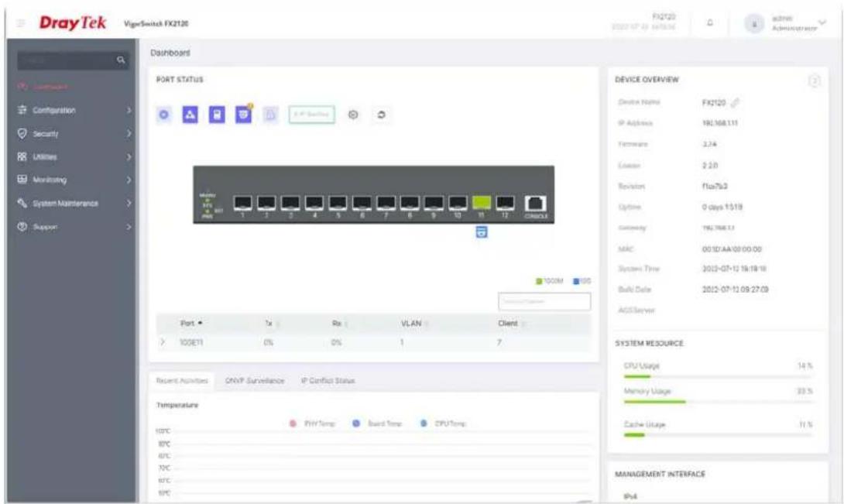This screenshot has height=504, width=844.
Task: Toggle the Board Temp legend series
Action: click(377, 423)
